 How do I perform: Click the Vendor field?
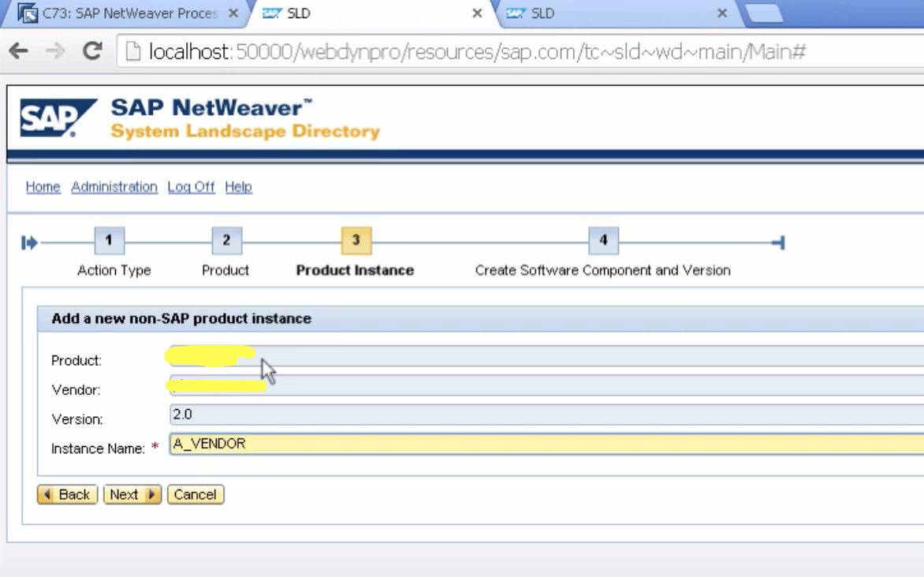coord(546,385)
